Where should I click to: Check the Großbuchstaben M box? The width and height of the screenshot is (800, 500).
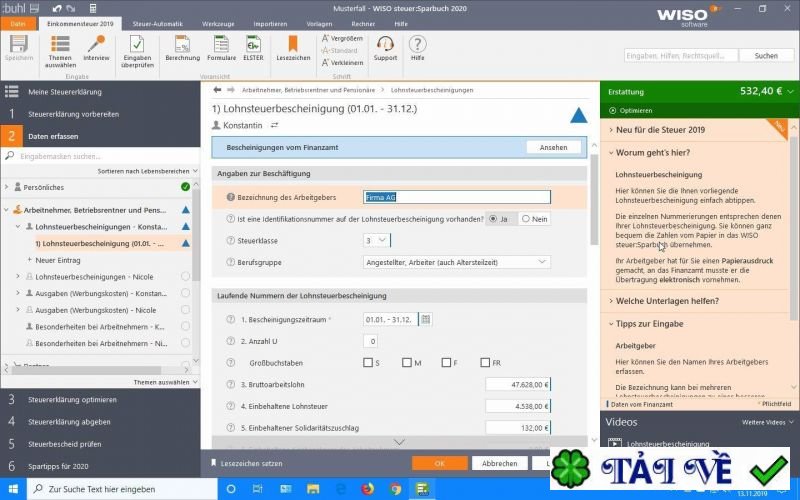tap(407, 362)
